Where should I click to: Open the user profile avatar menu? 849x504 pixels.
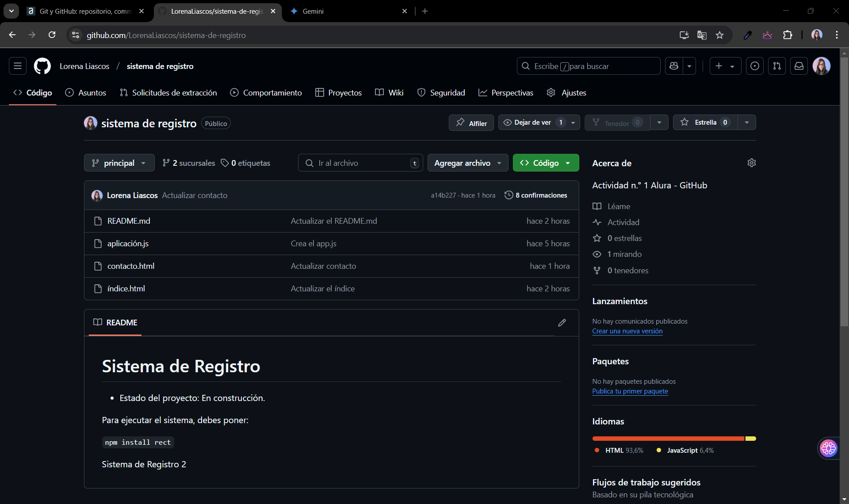click(822, 66)
